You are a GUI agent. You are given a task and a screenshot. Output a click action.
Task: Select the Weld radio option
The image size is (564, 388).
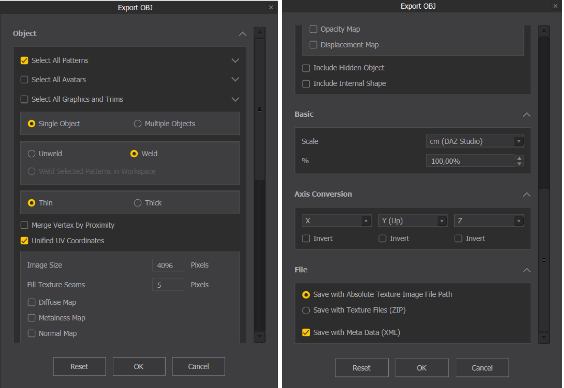134,154
